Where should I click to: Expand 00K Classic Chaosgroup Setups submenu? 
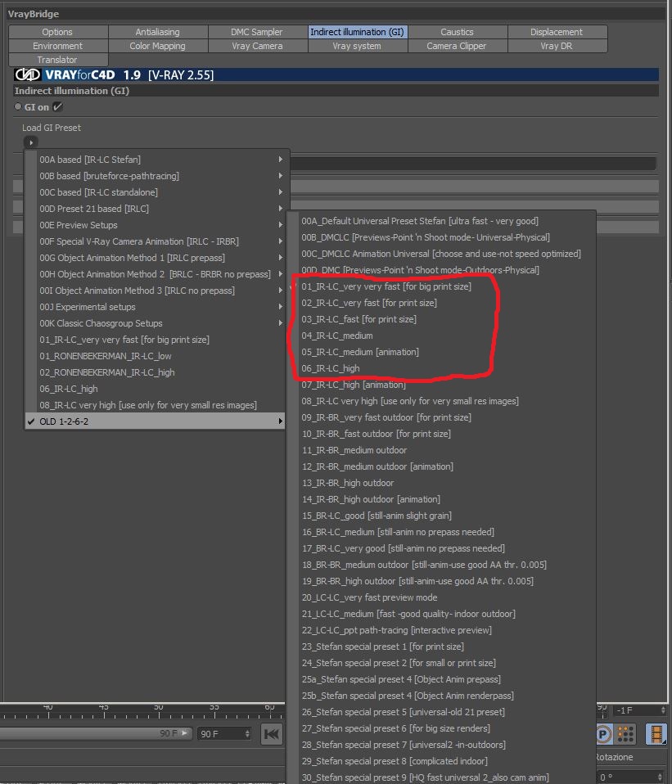click(155, 323)
